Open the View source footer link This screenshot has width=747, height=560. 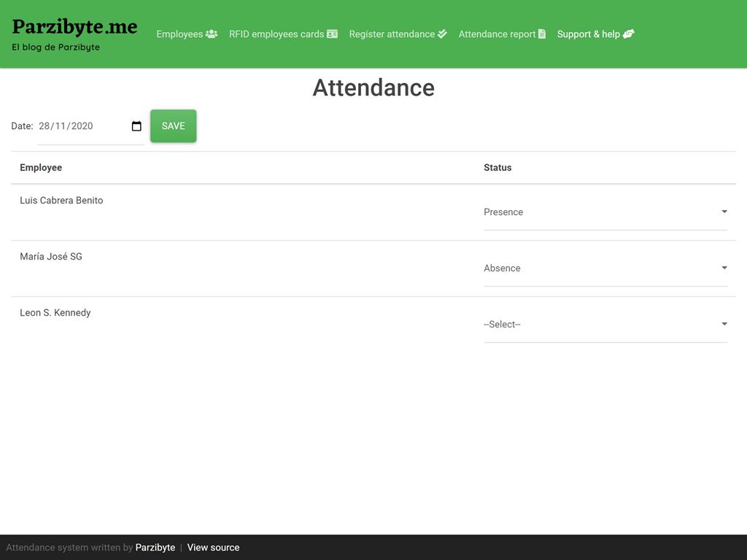click(x=213, y=548)
